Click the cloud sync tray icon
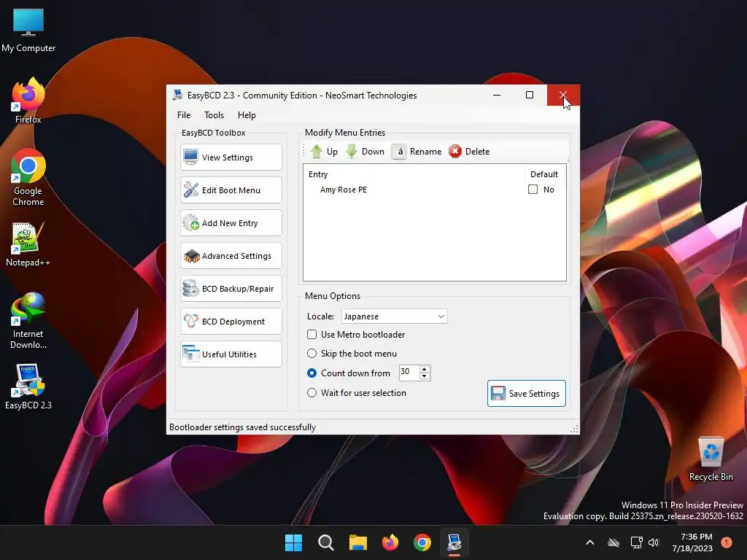The height and width of the screenshot is (560, 747). pos(614,542)
